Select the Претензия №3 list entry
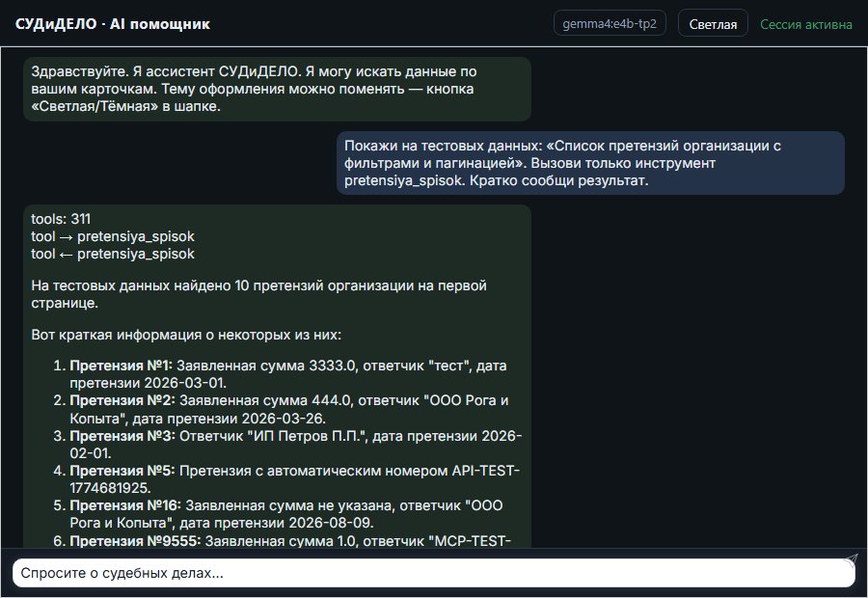Image resolution: width=868 pixels, height=598 pixels. (287, 445)
